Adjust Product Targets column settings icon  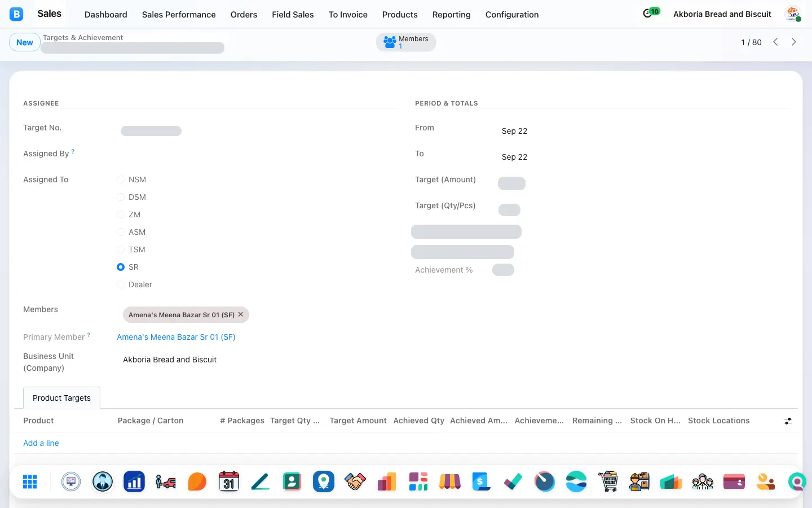pyautogui.click(x=788, y=421)
